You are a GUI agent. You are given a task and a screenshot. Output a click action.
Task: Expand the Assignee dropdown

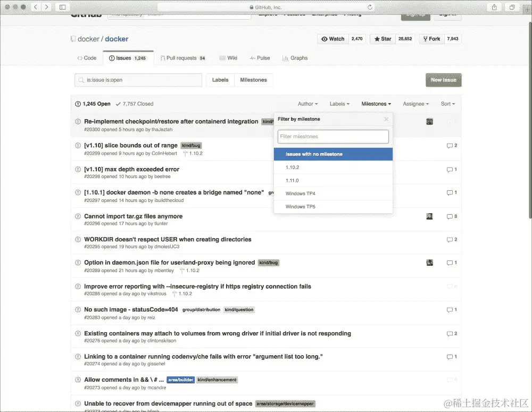point(415,104)
